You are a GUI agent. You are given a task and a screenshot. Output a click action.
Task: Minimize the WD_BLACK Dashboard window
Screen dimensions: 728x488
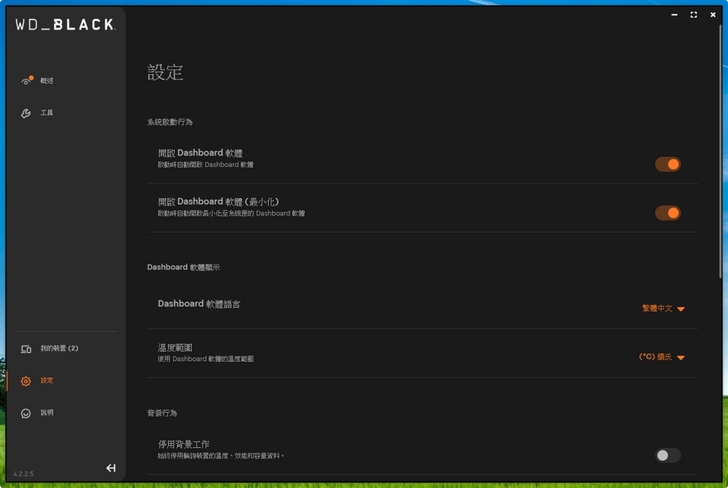pos(674,15)
